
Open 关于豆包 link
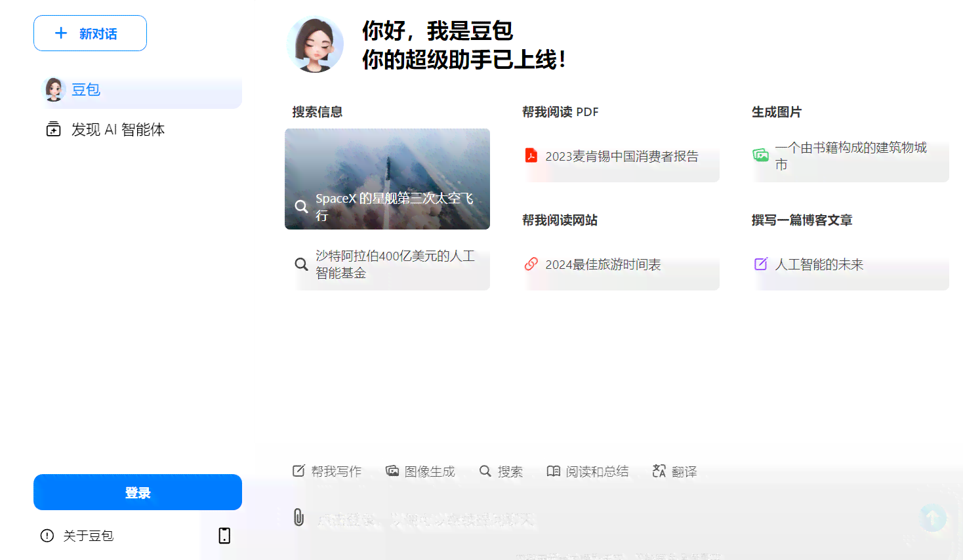88,536
